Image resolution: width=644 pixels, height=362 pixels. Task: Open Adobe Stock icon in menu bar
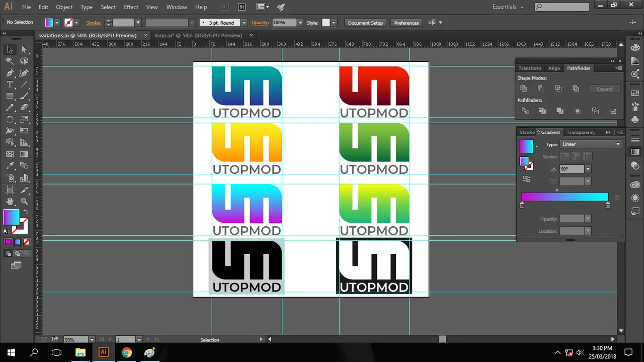(242, 7)
